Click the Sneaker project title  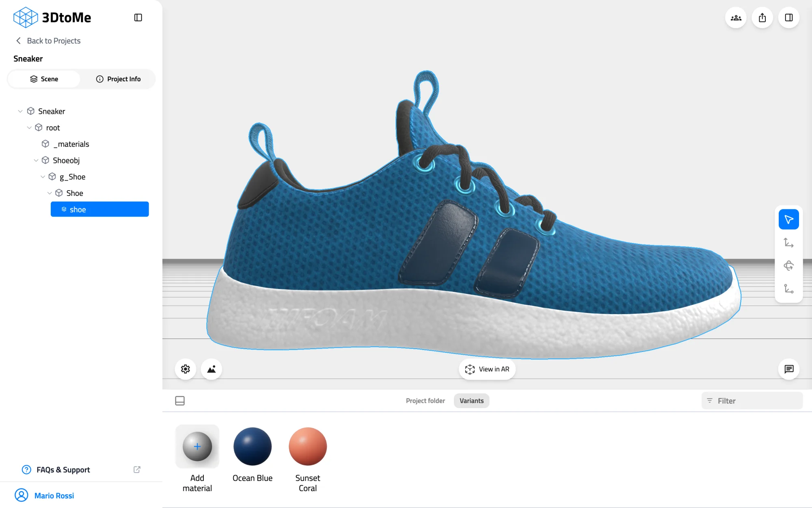(x=28, y=59)
